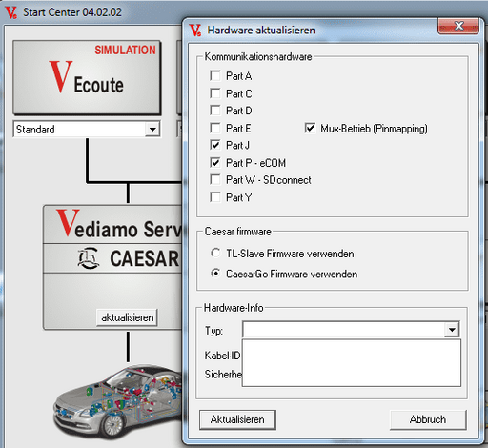Click the Aktualisieren button in dialog

pyautogui.click(x=237, y=419)
